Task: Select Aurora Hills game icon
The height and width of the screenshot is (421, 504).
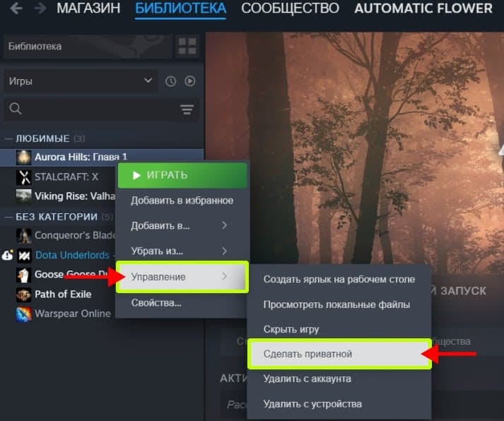Action: tap(24, 158)
